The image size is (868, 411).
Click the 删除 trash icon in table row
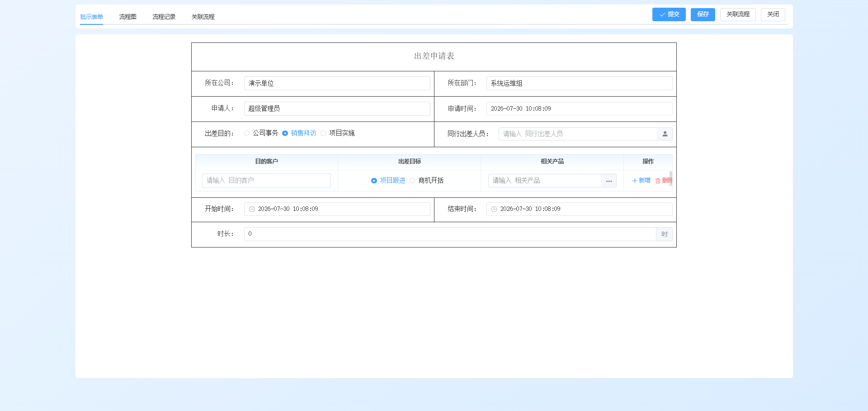[658, 181]
